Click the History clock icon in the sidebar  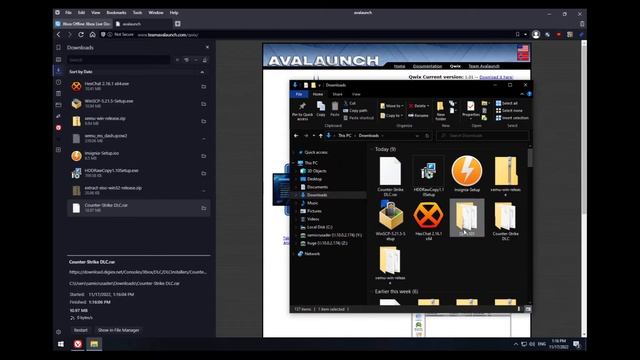58,82
